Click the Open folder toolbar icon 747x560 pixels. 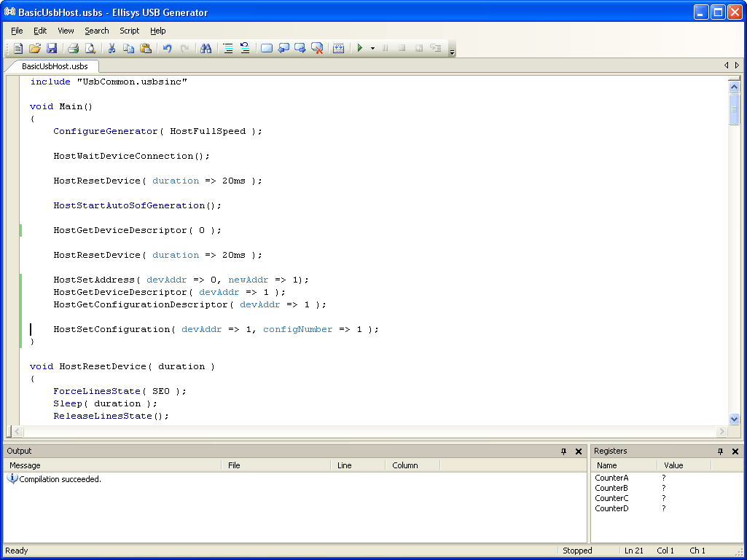[34, 48]
